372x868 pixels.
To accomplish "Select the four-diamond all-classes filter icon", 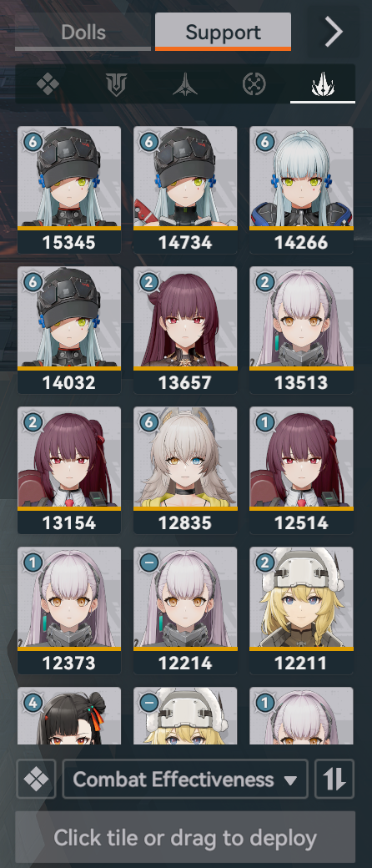I will [x=48, y=84].
